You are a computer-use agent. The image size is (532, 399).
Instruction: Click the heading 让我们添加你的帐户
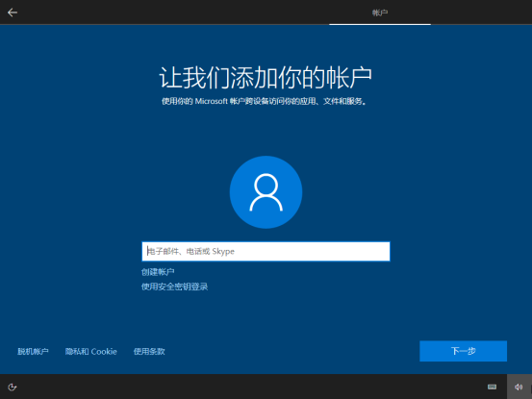[x=266, y=78]
